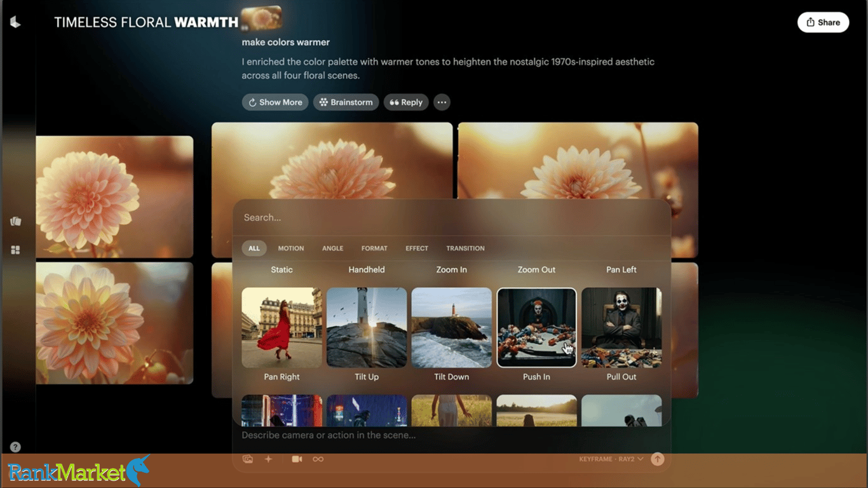Select the Pull Out camera thumbnail
This screenshot has width=868, height=488.
(621, 328)
